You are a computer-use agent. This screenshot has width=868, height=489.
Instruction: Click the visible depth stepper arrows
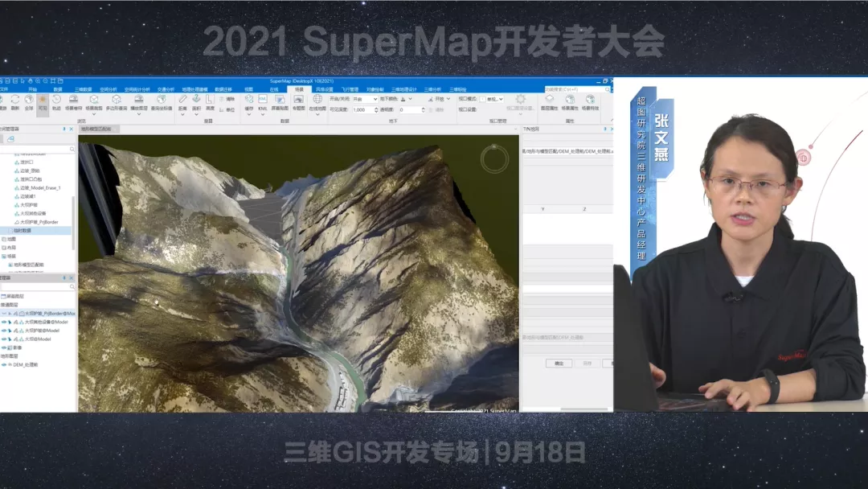tap(376, 109)
